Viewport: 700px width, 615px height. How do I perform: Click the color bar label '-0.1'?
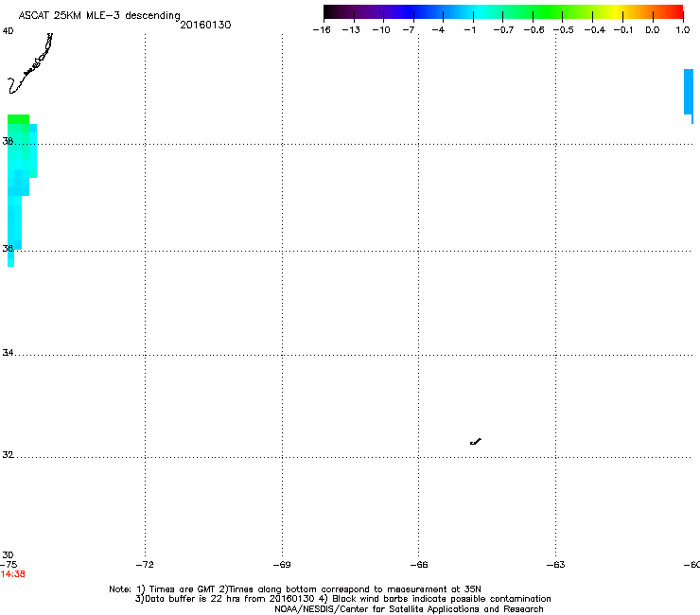[x=623, y=30]
